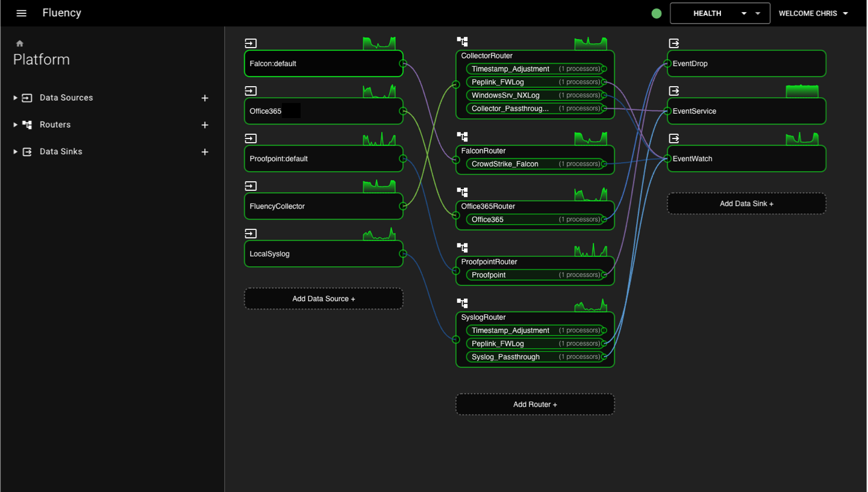Expand the Data Sinks tree arrow
868x492 pixels.
15,152
